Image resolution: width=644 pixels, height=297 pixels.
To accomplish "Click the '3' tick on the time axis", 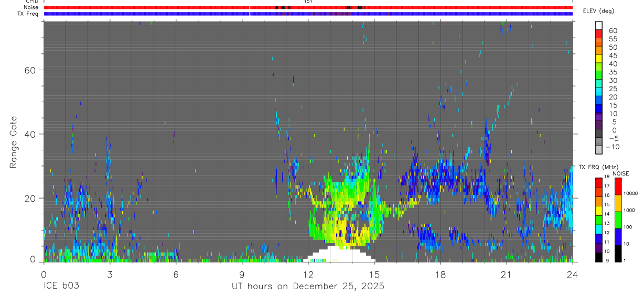I will click(110, 275).
